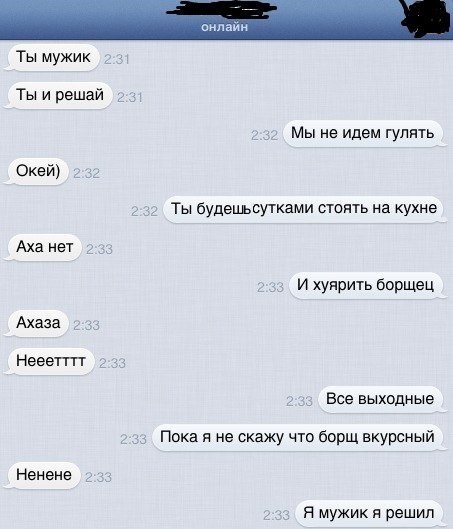Tap the 'Я мужик я решил' message
The width and height of the screenshot is (453, 529).
tap(369, 513)
